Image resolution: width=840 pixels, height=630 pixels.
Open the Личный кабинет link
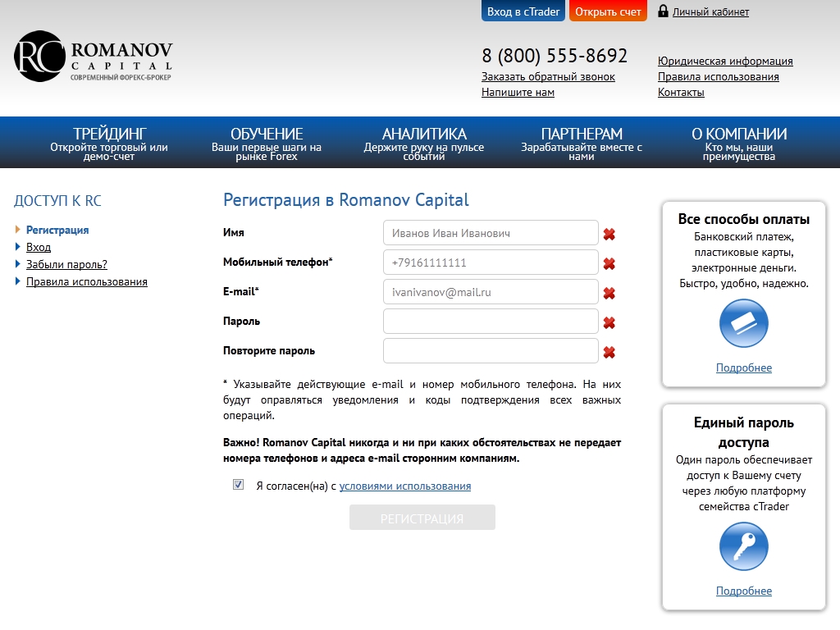(710, 12)
